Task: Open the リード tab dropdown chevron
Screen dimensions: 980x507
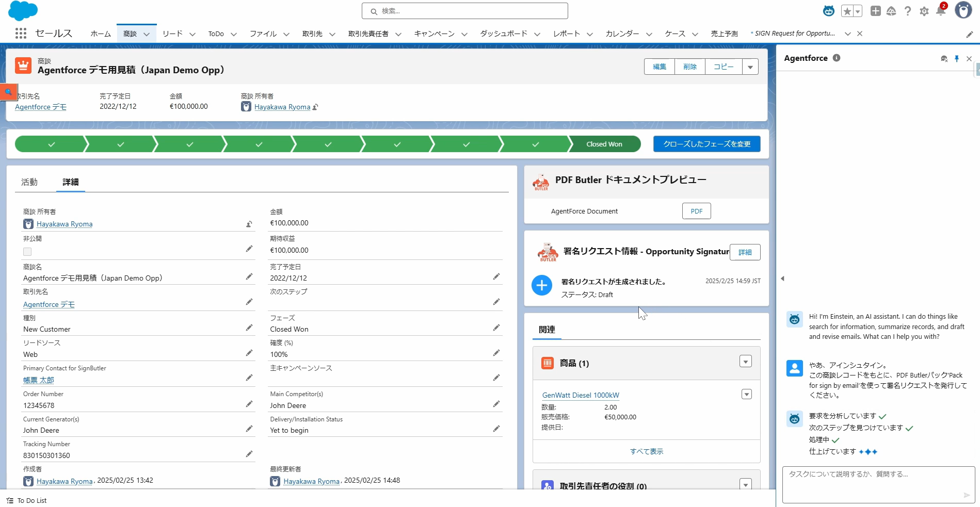Action: click(x=192, y=34)
